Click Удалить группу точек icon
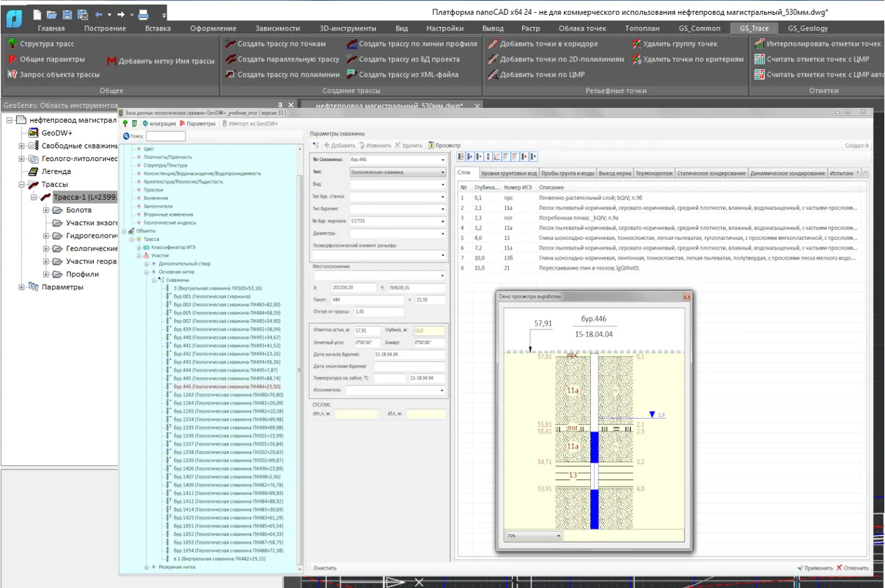 (x=637, y=44)
